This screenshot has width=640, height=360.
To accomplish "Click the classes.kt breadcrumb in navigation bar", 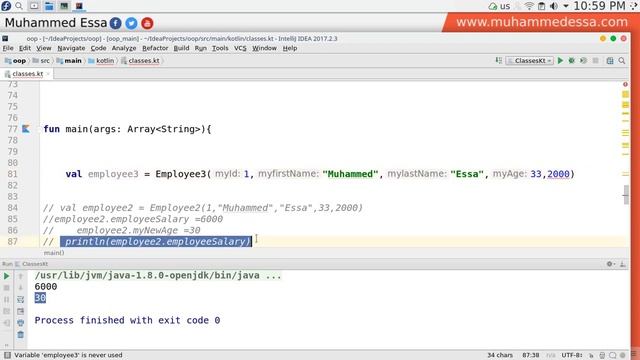I will pyautogui.click(x=140, y=60).
